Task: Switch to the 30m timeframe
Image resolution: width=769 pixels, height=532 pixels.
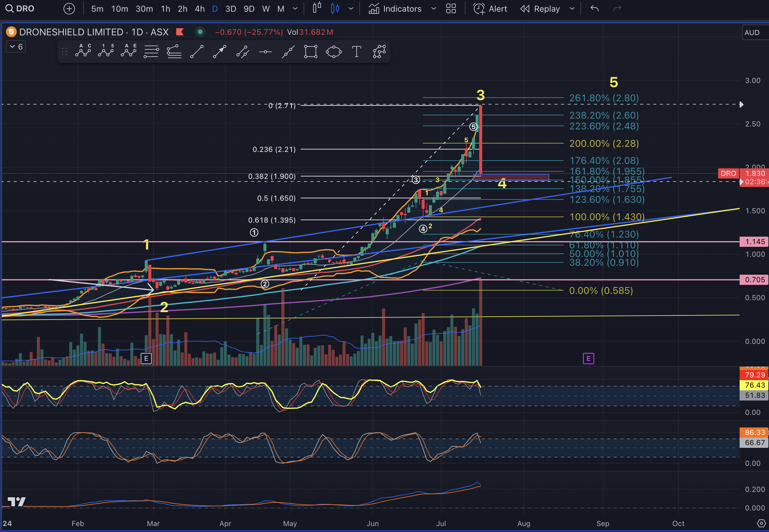Action: pos(144,9)
